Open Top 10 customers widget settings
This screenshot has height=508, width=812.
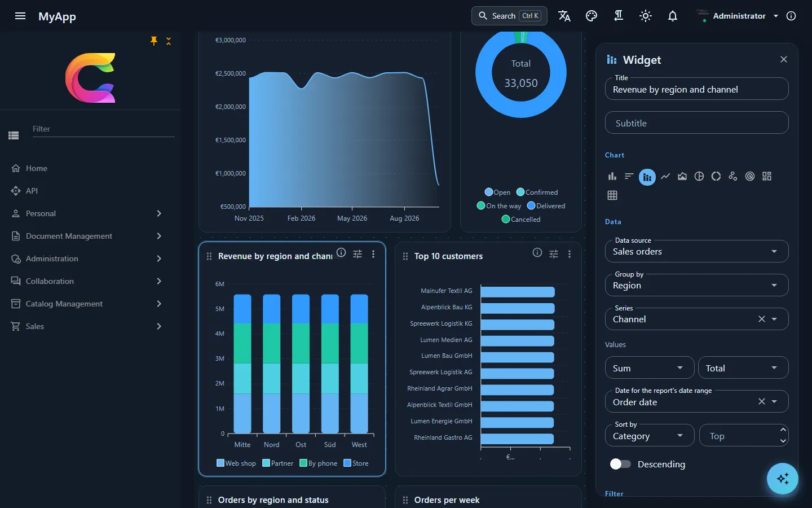click(554, 254)
